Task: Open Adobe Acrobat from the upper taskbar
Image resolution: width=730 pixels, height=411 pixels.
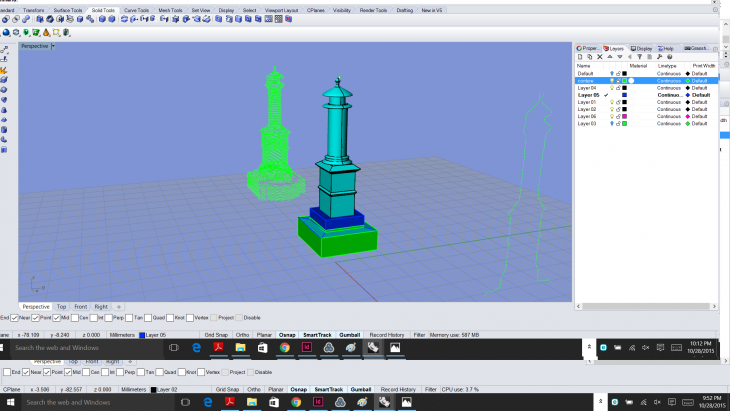Action: 217,347
